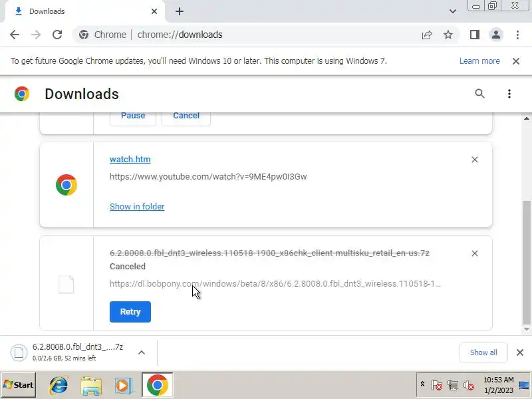Image resolution: width=532 pixels, height=399 pixels.
Task: Remove watch.htm from the list
Action: pos(475,160)
